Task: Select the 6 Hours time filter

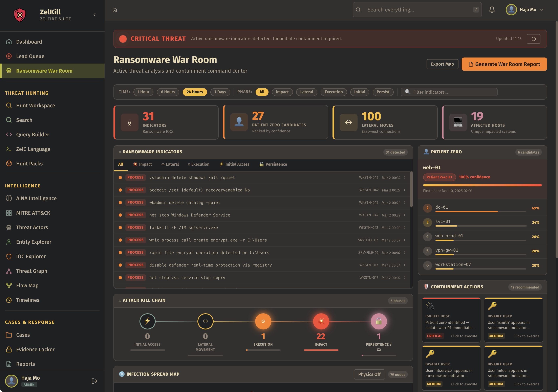Action: pos(168,92)
